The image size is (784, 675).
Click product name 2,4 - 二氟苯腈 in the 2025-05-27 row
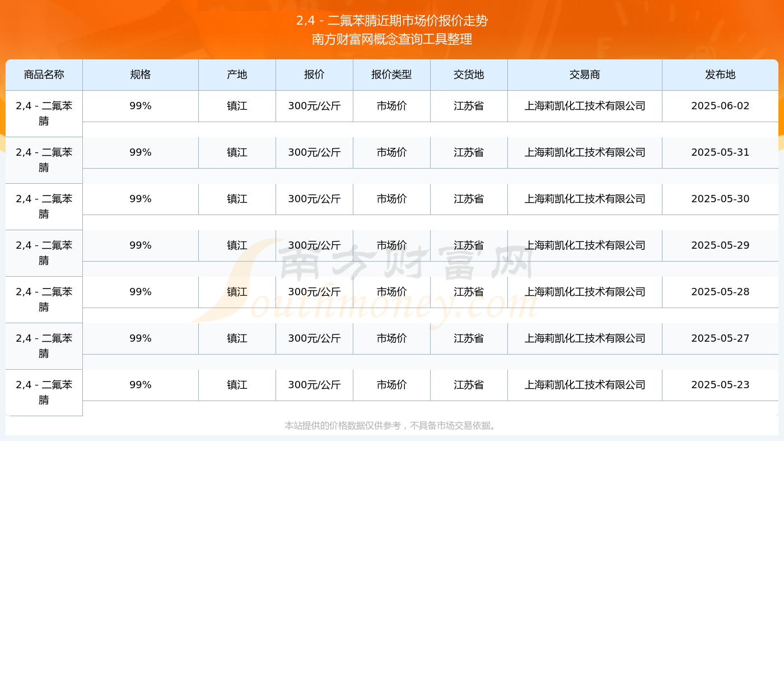44,346
